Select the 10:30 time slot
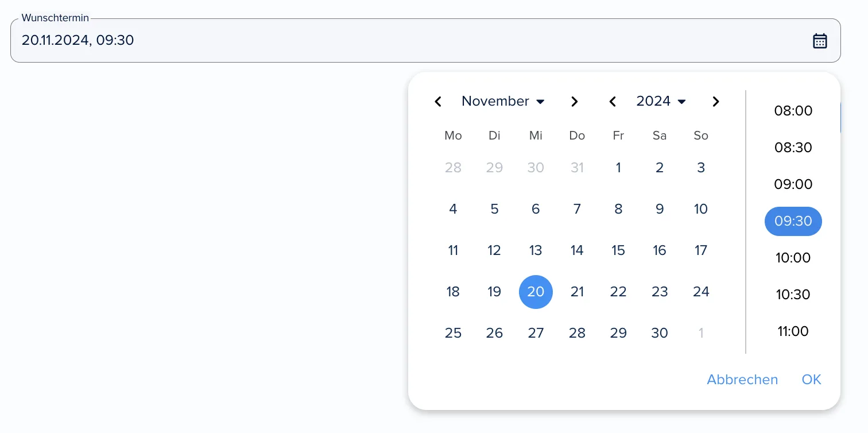The width and height of the screenshot is (868, 433). tap(793, 295)
